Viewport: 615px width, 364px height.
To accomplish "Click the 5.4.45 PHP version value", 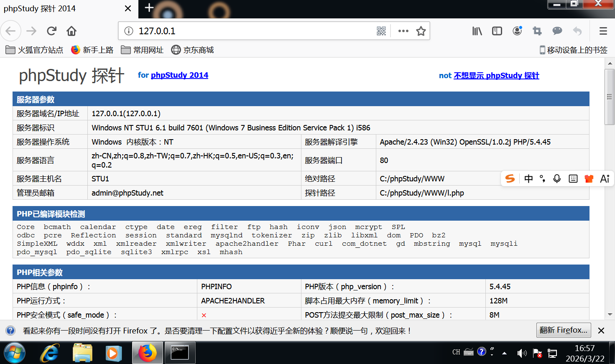I will [x=500, y=287].
